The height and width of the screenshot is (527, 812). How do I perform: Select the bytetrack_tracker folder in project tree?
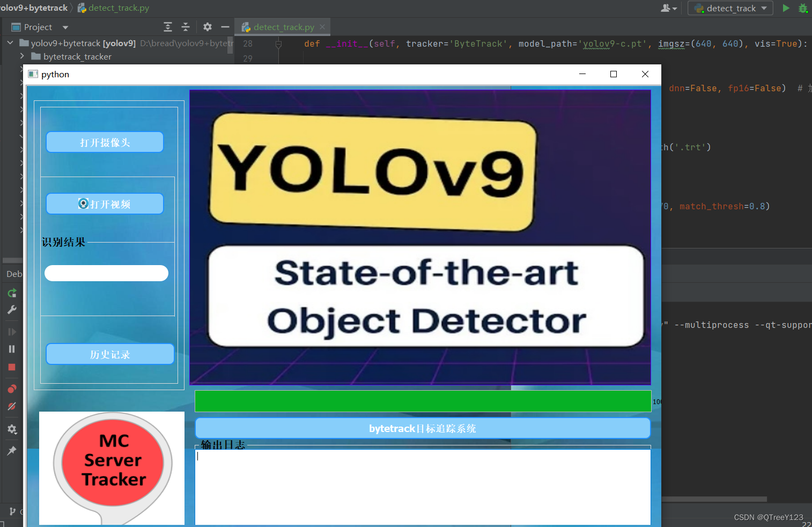[77, 56]
